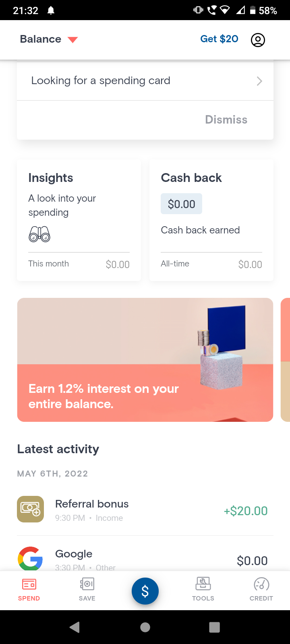Screen dimensions: 290x644
Task: Tap the Referral bonus cash icon
Action: 31,509
